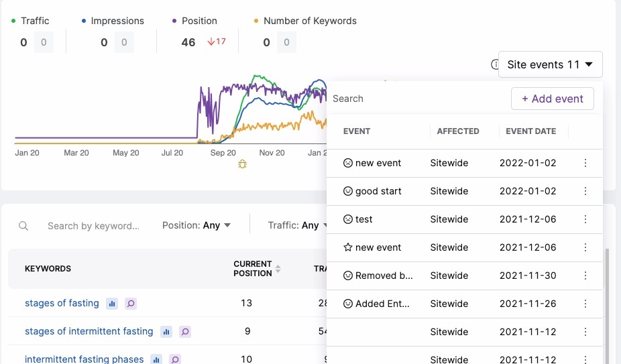Click sad face icon on 'test' event

coord(348,219)
